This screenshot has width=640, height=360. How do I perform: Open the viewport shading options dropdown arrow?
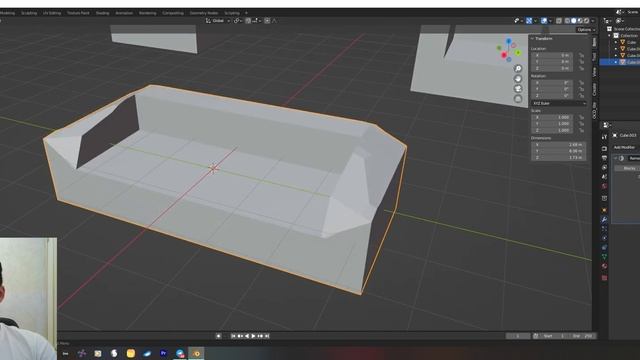593,20
